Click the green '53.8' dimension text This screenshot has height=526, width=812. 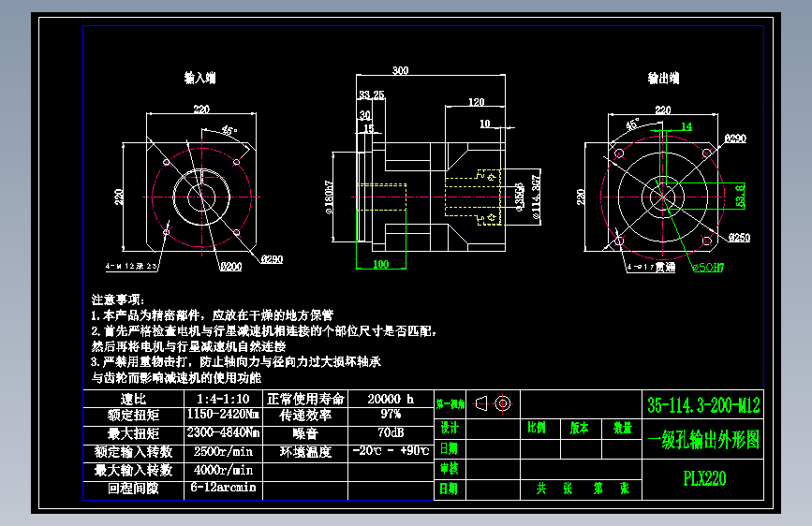tap(741, 196)
